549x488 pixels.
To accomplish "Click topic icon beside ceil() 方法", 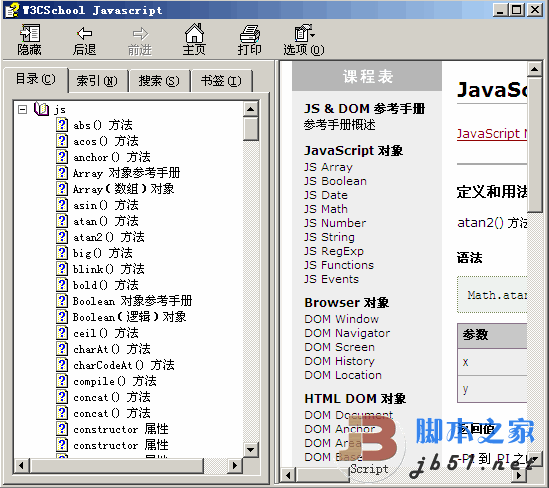I will click(x=62, y=333).
